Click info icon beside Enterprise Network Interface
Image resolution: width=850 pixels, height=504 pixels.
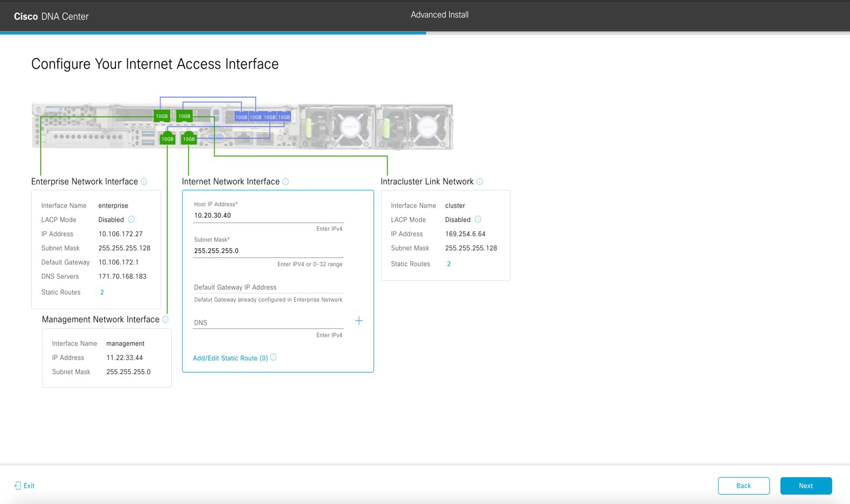(x=144, y=182)
